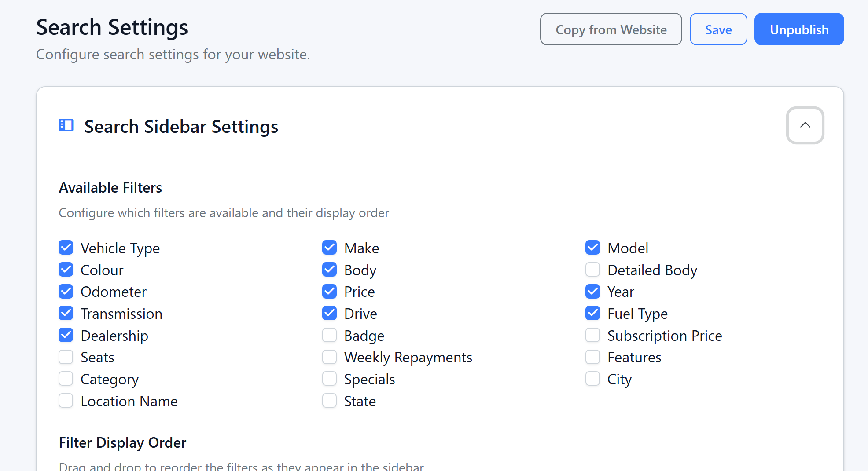This screenshot has width=868, height=471.
Task: Click the Copy from Website button
Action: [611, 29]
